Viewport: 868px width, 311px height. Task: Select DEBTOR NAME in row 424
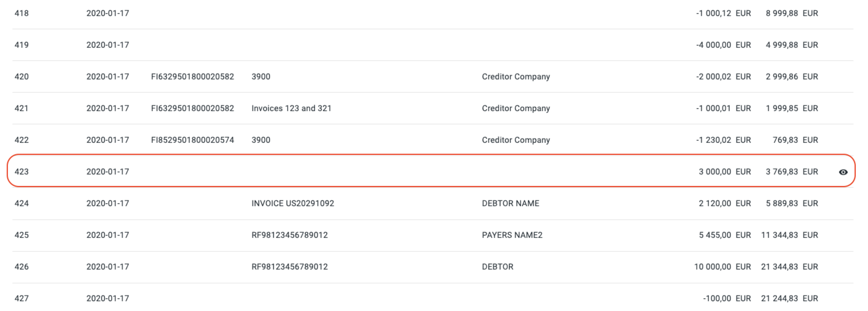[x=510, y=203]
